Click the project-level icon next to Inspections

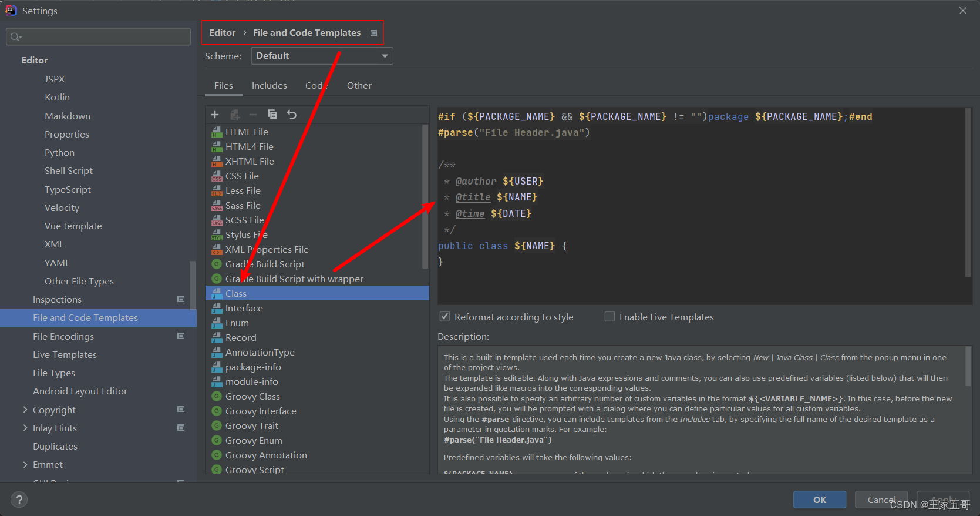click(x=181, y=299)
